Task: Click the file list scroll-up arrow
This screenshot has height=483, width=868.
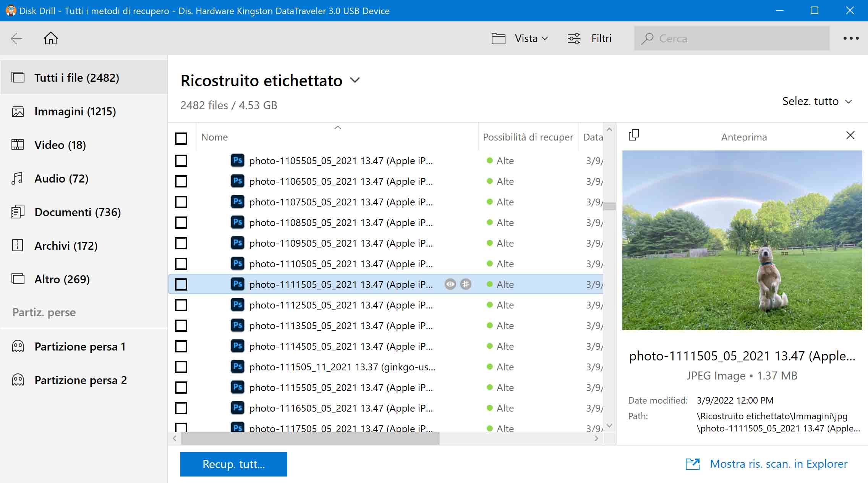Action: tap(609, 130)
